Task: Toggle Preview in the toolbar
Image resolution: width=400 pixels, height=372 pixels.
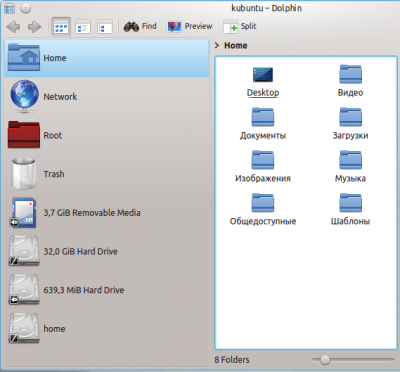Action: (189, 26)
